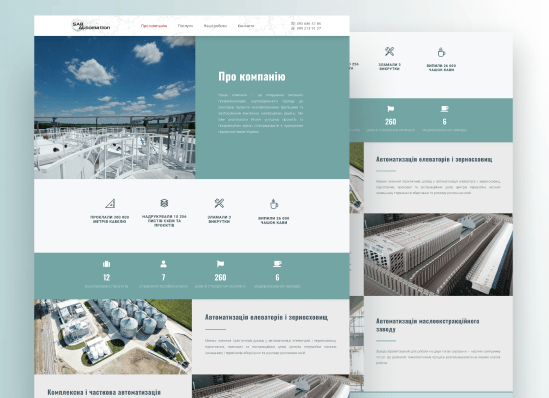Open 'Автоматизація маслоекстракційного заводу' heading
The image size is (549, 398).
tap(428, 325)
